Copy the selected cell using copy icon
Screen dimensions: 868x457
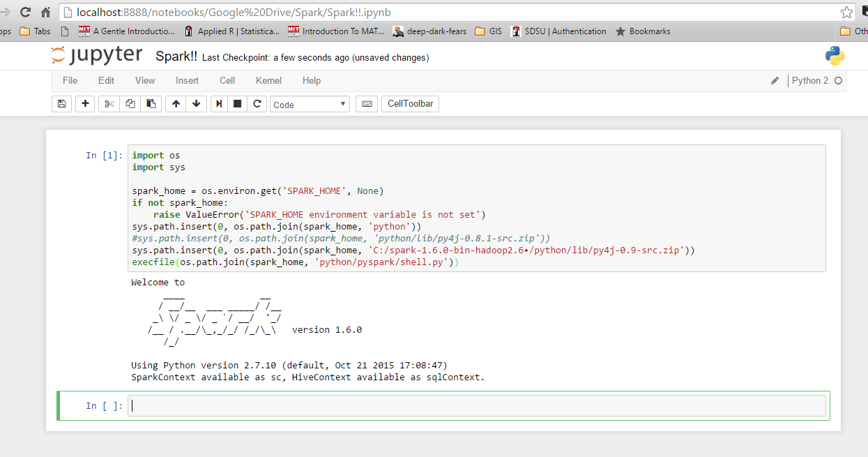130,103
